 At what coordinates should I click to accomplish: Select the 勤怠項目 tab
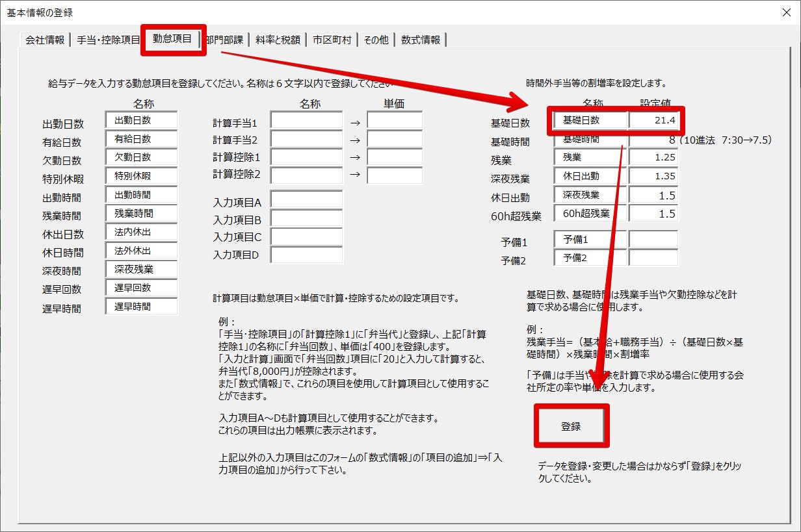pos(172,39)
